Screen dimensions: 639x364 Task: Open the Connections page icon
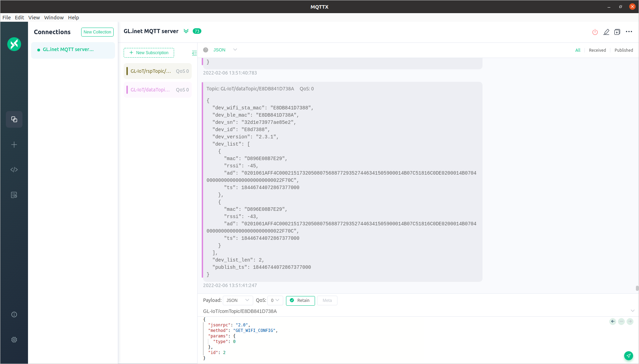coord(14,119)
